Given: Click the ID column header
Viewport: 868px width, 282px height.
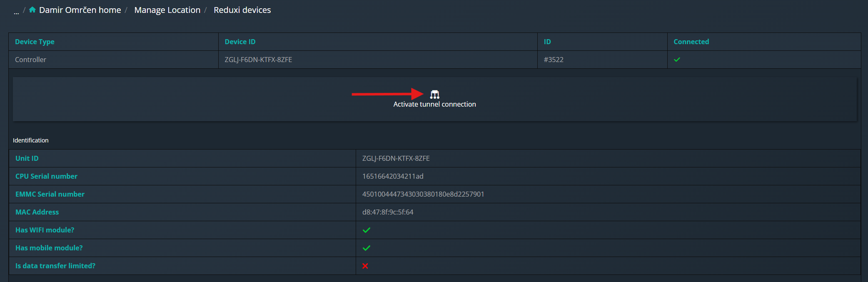Looking at the screenshot, I should click(547, 42).
